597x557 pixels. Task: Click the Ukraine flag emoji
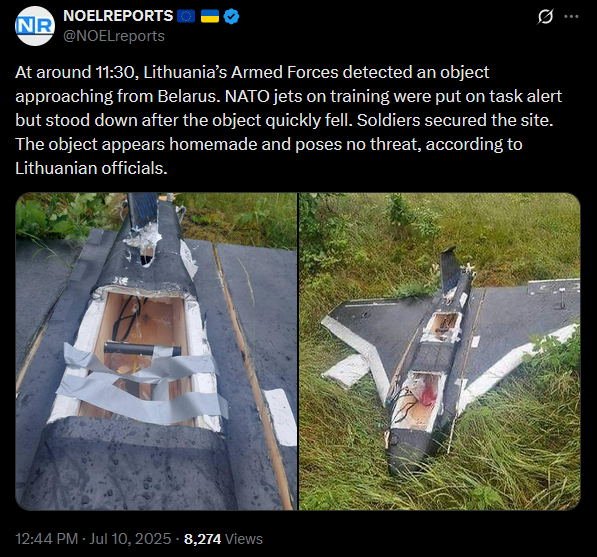point(210,16)
